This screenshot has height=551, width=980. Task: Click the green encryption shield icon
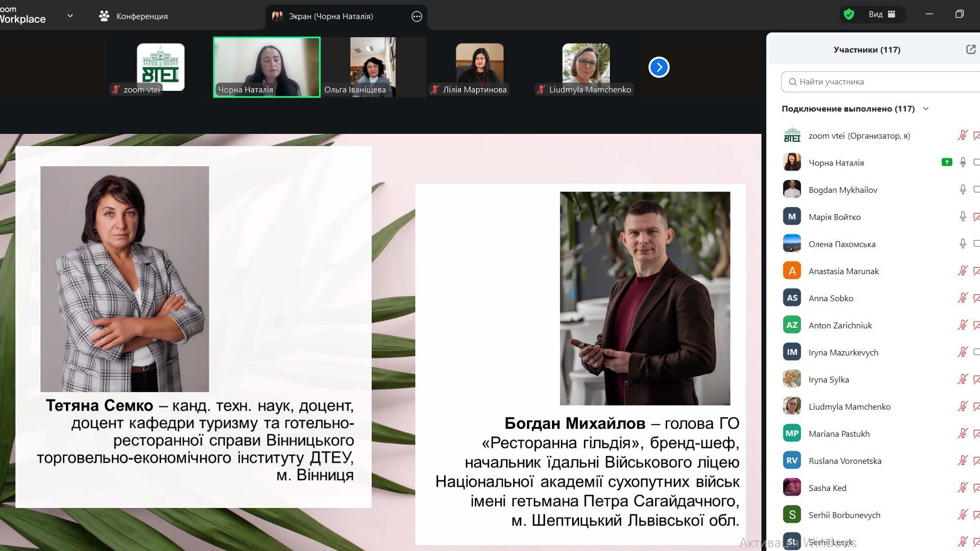point(849,14)
